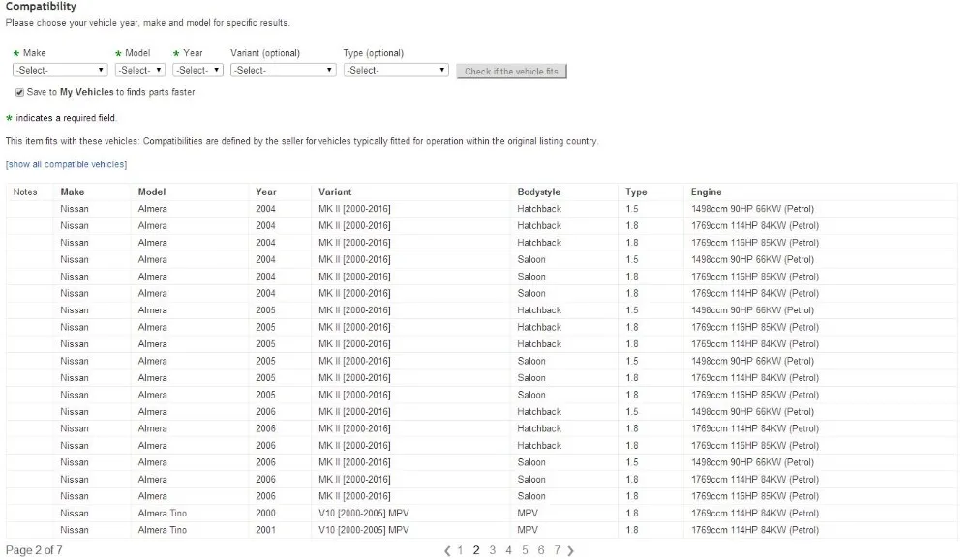
Task: Click the Bodystyle column header
Action: (539, 192)
